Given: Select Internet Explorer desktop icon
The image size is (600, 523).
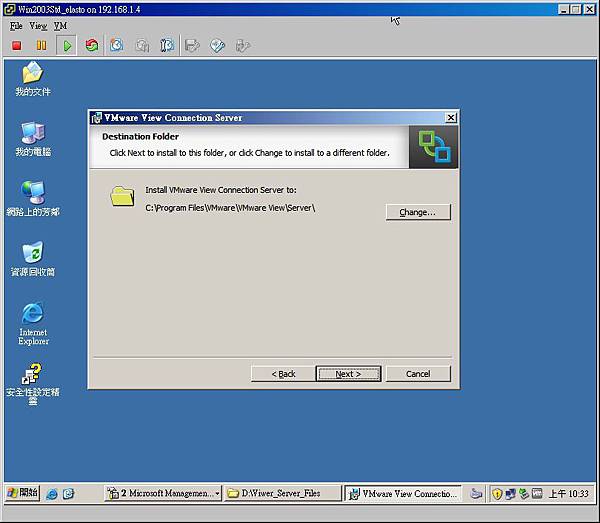Looking at the screenshot, I should click(33, 324).
